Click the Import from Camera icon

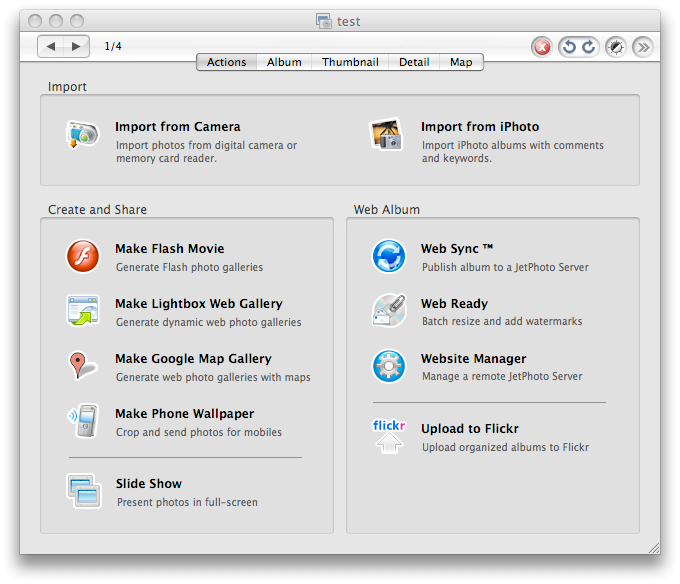[x=82, y=134]
